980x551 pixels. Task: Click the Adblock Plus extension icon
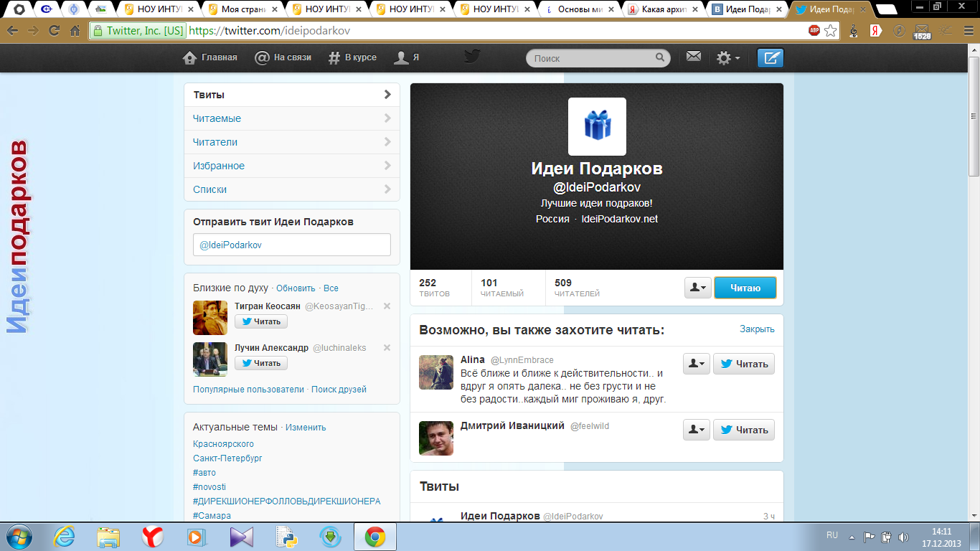click(x=814, y=31)
